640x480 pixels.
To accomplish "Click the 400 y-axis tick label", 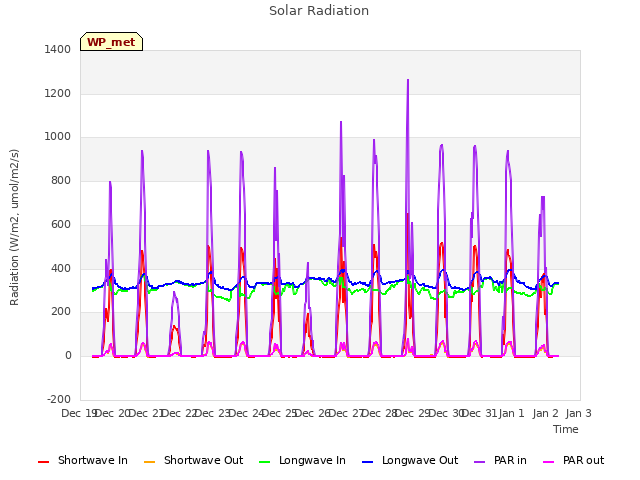I will (x=61, y=268).
